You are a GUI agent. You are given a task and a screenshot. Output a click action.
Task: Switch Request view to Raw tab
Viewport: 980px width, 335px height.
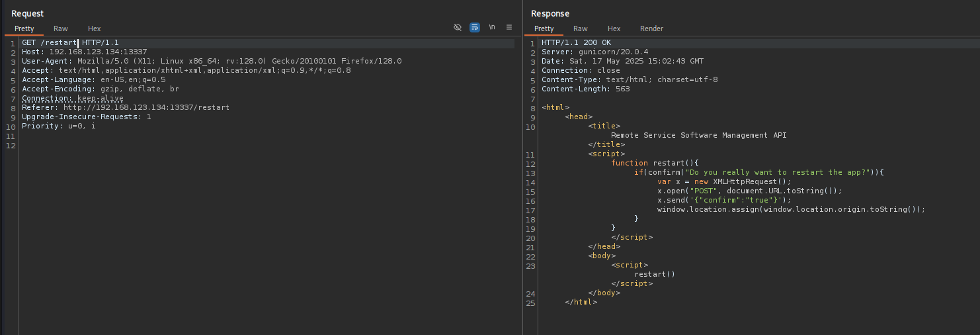tap(61, 28)
